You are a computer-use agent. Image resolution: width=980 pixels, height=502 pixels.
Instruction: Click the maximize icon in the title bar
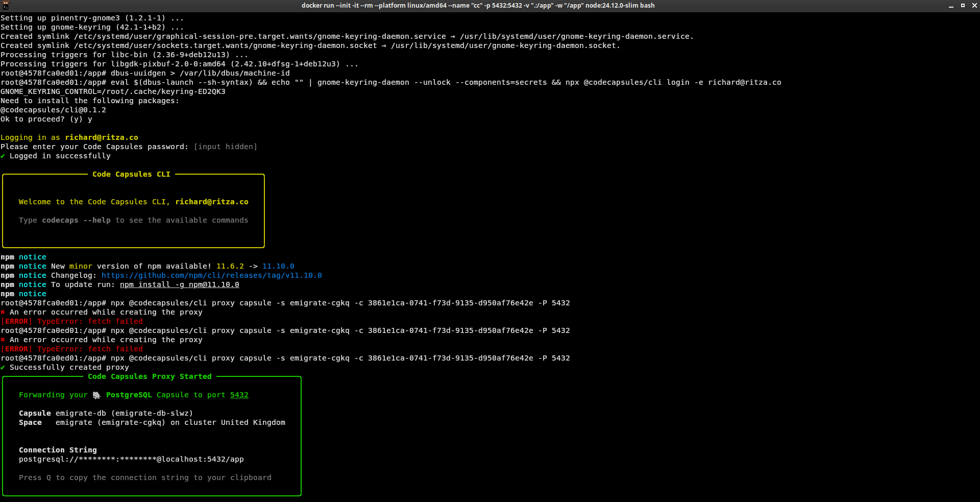tap(963, 6)
